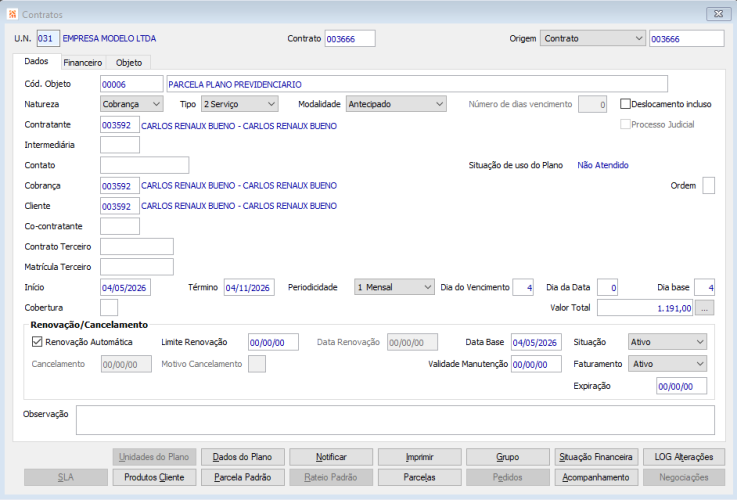
Task: Click the Notificar button
Action: [331, 457]
